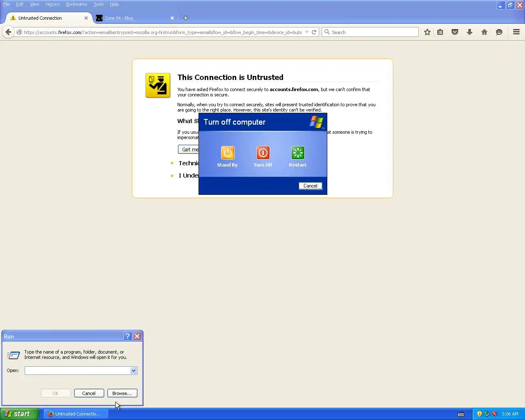Open a new tab with plus icon
525x420 pixels.
186,18
